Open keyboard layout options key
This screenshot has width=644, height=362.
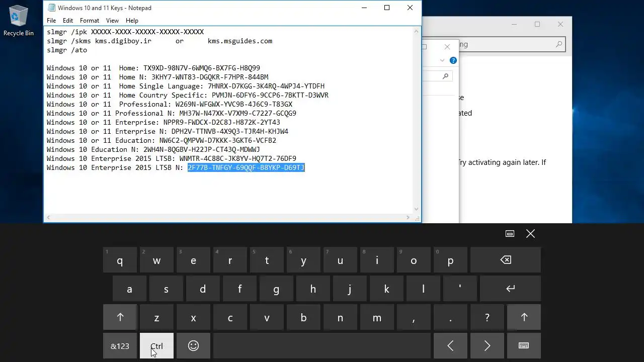tap(524, 346)
